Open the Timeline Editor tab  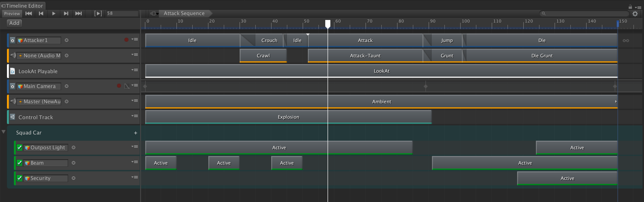[x=23, y=6]
